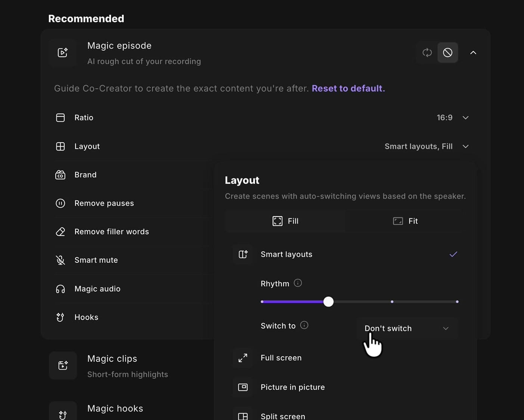Click the Don't switch dropdown chevron
The width and height of the screenshot is (524, 420).
coord(446,329)
